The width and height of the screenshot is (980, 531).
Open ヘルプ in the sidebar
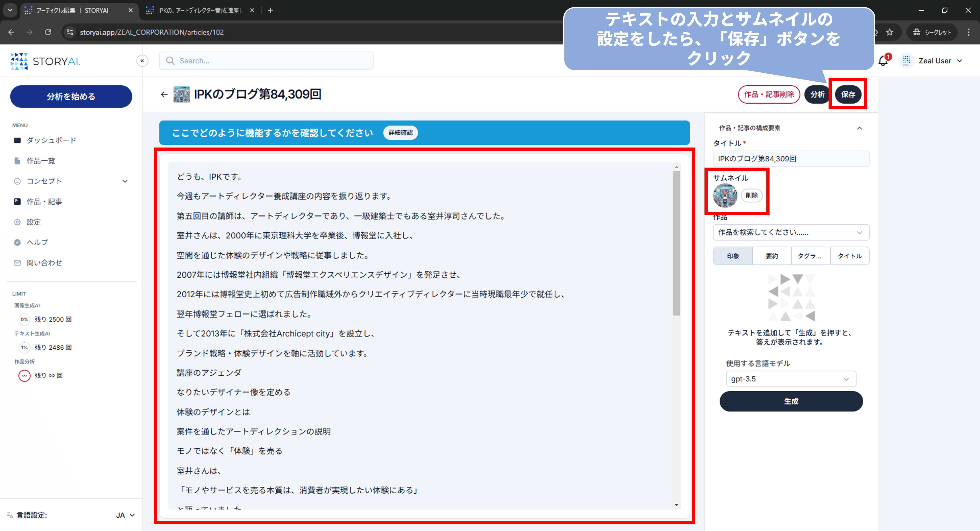click(37, 242)
